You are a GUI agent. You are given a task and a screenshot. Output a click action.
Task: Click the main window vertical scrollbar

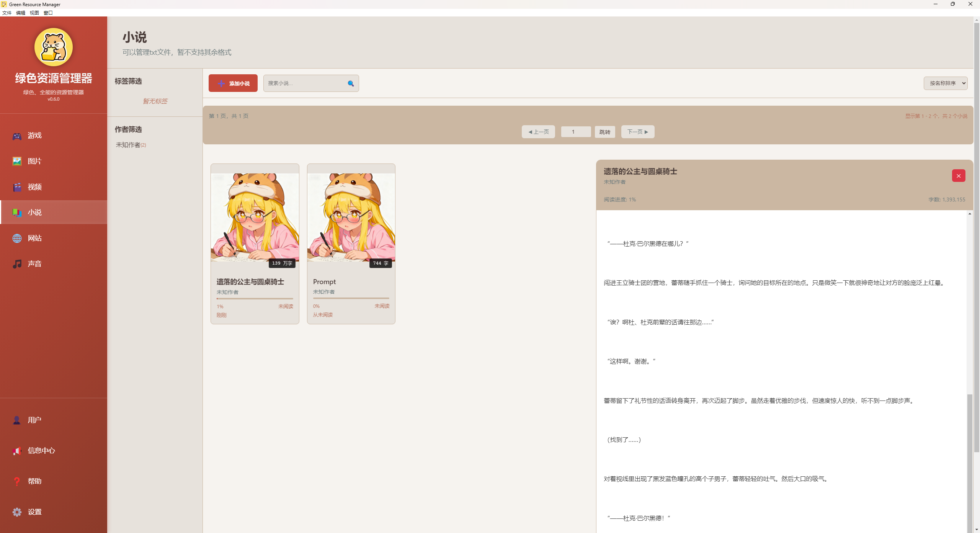(x=977, y=237)
